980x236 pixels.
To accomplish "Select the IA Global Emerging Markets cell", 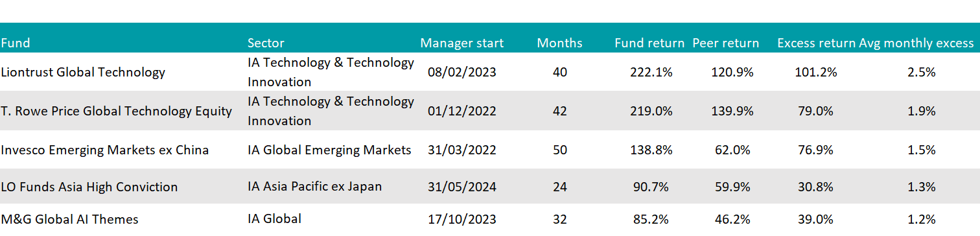I will [x=329, y=150].
